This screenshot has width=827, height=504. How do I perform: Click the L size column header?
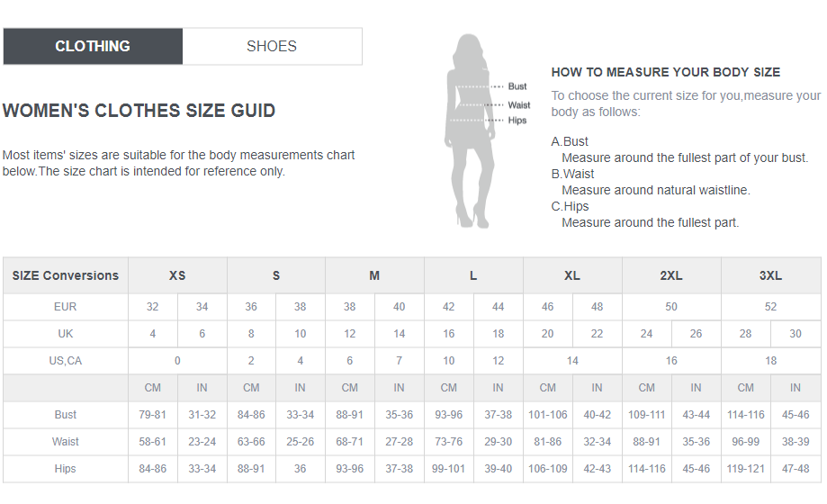(473, 275)
